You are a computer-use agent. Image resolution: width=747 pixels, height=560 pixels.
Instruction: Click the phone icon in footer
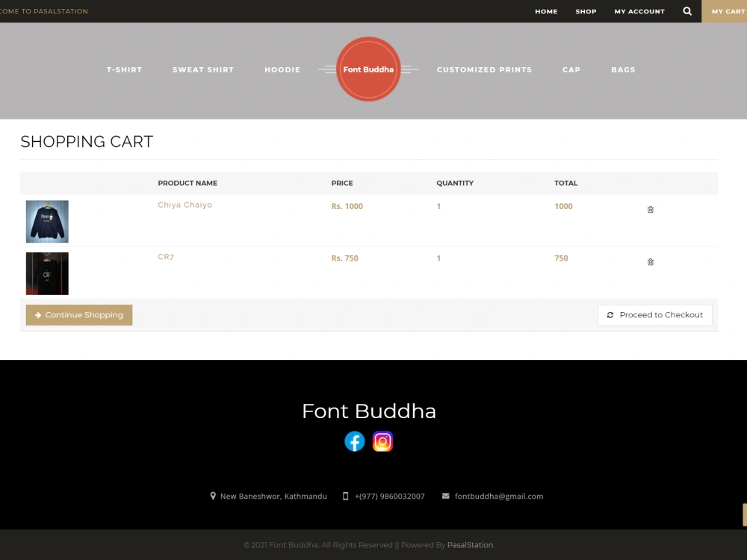pos(345,497)
